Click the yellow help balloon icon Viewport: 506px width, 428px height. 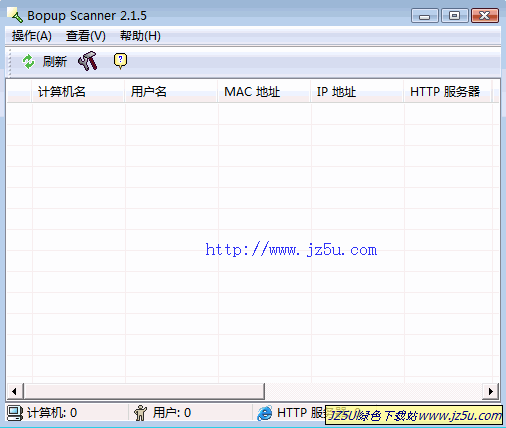coord(120,61)
